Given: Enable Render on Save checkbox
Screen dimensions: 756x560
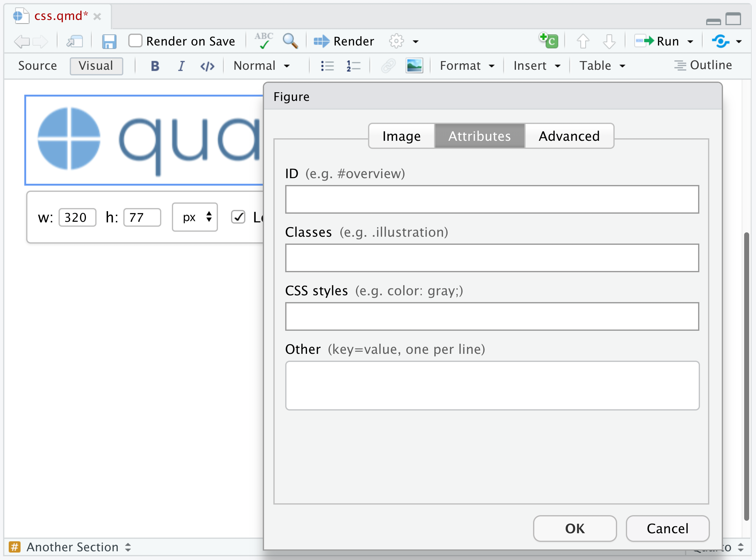Looking at the screenshot, I should coord(135,41).
